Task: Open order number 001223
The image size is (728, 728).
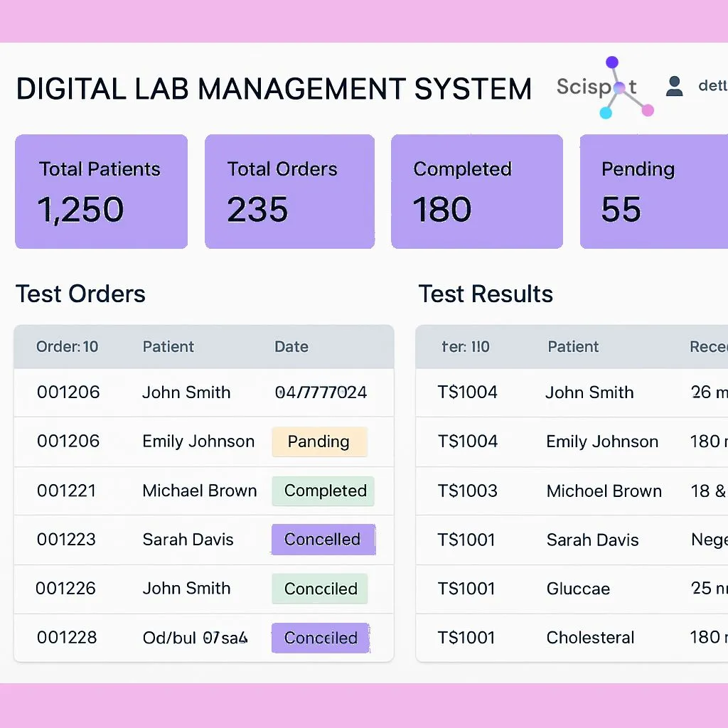Action: 66,540
